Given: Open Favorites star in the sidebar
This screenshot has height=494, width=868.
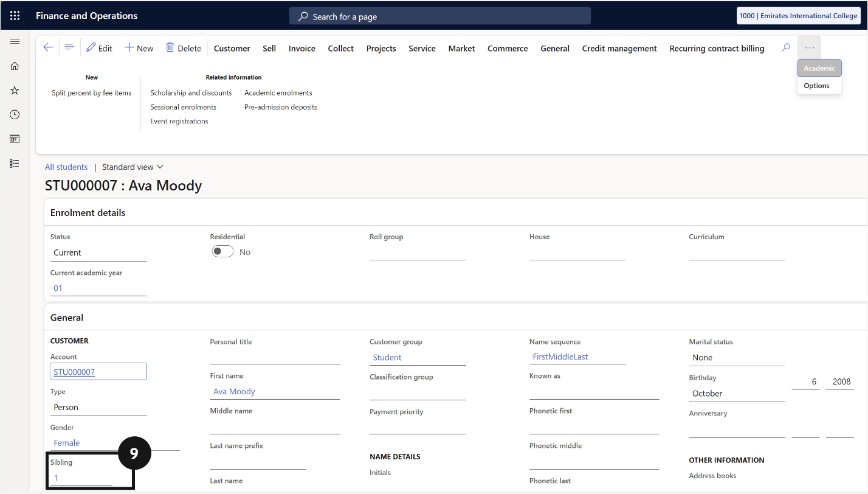Looking at the screenshot, I should (x=15, y=90).
